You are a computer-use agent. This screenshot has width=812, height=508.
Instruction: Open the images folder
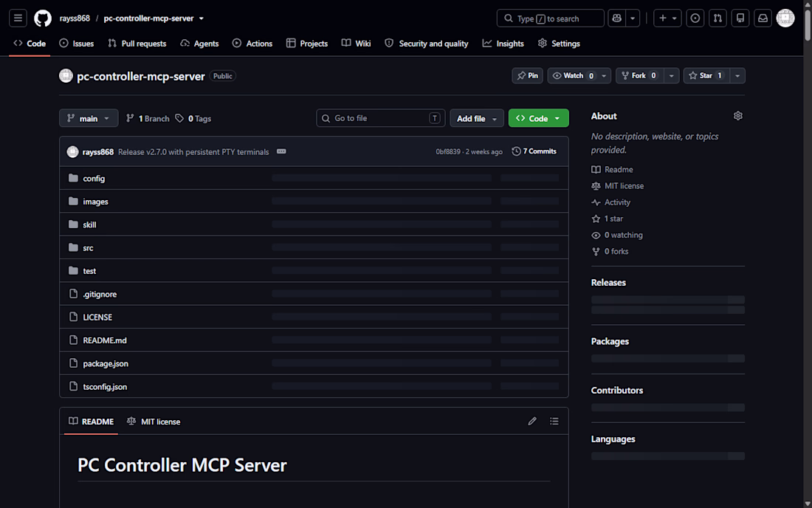pyautogui.click(x=95, y=202)
